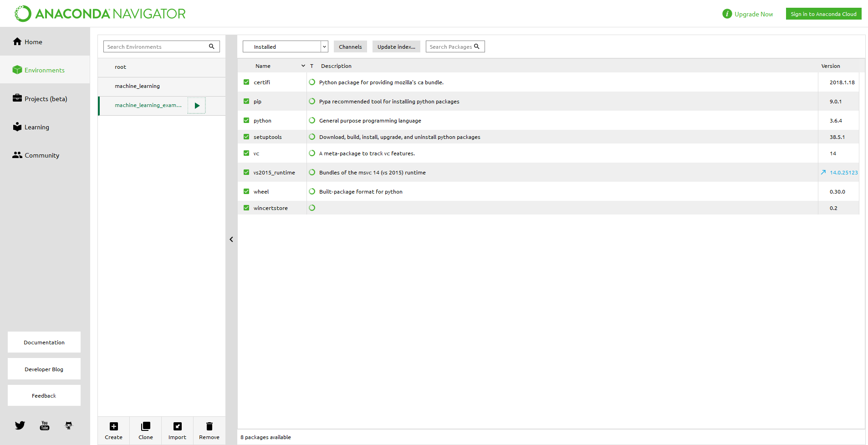Click the Community people icon
The width and height of the screenshot is (868, 445).
pos(17,155)
